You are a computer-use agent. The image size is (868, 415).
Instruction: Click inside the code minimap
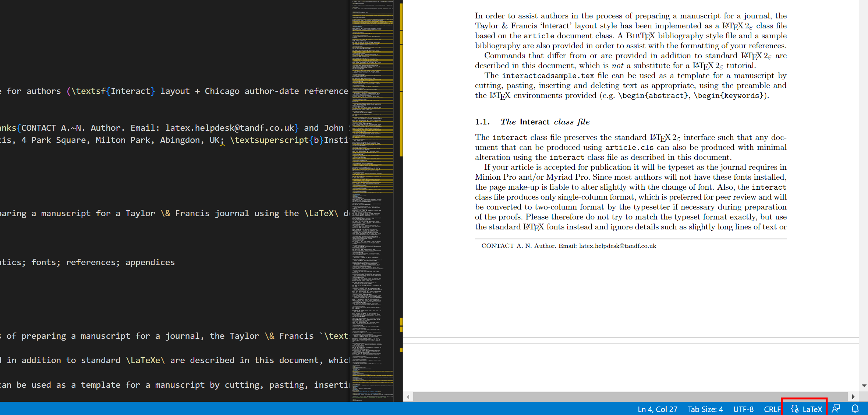(372, 221)
